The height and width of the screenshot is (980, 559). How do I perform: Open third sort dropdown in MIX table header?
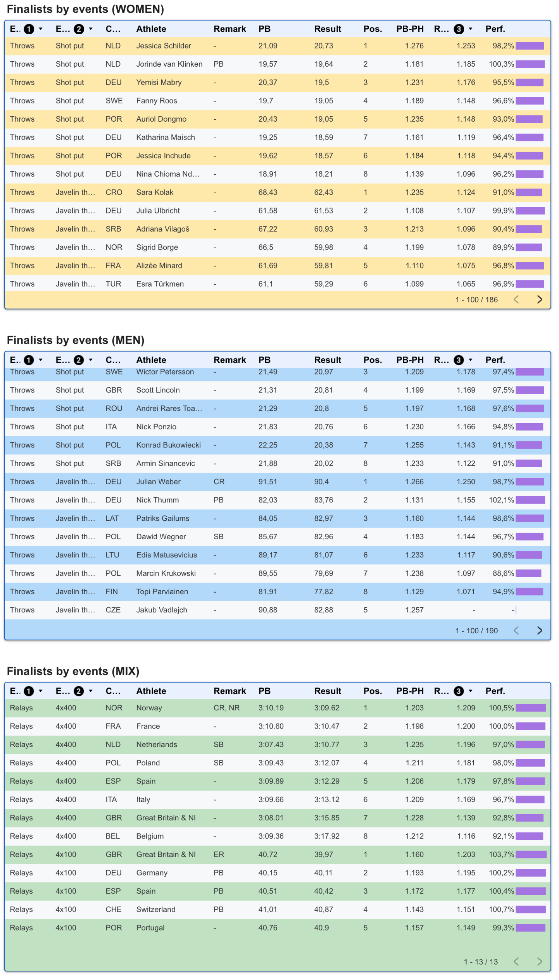(471, 691)
